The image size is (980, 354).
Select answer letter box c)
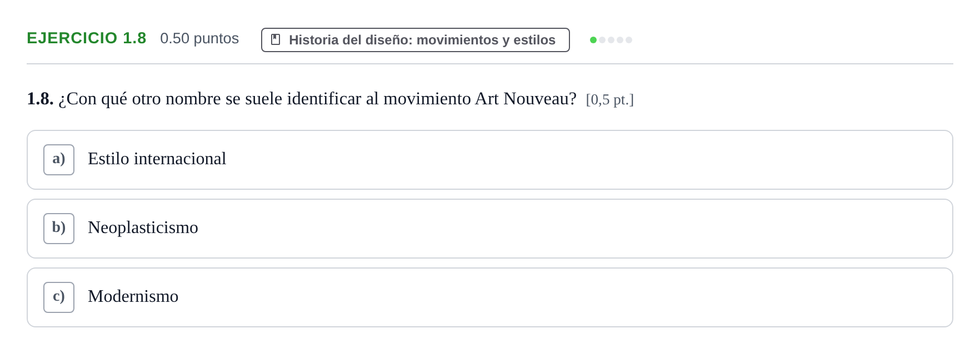(59, 297)
